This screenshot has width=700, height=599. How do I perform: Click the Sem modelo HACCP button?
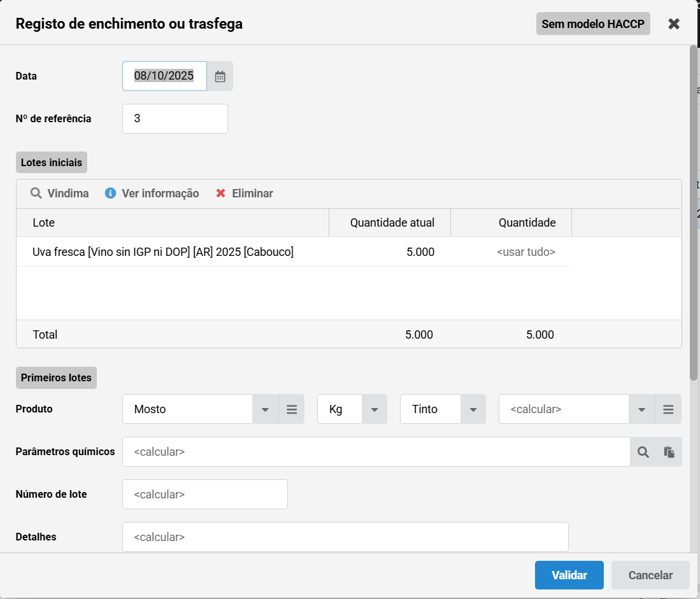[593, 24]
